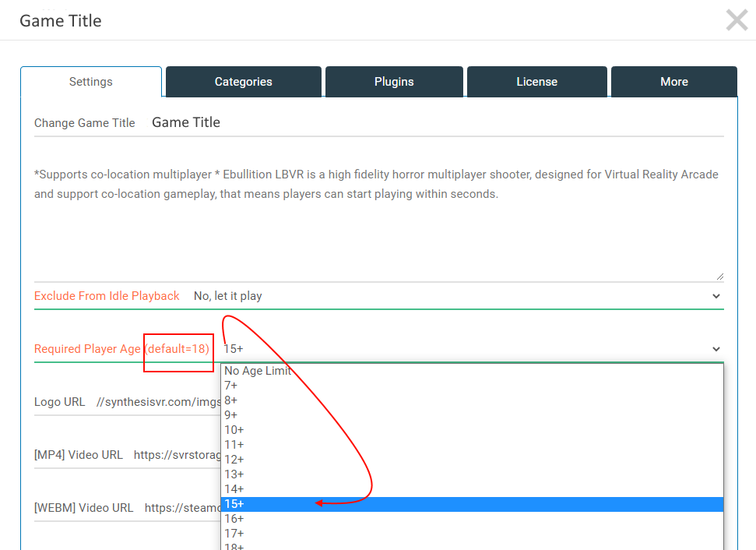Click the Logo URL input field

coord(156,402)
